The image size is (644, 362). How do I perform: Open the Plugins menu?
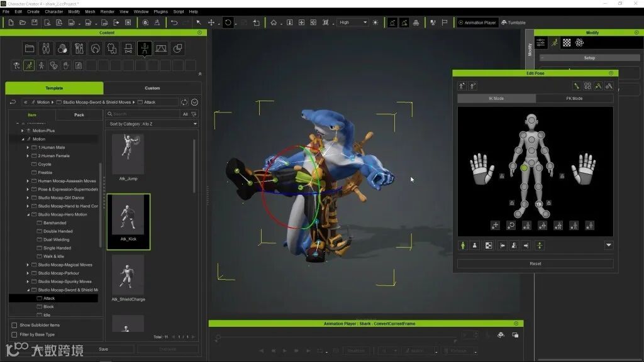(x=160, y=11)
